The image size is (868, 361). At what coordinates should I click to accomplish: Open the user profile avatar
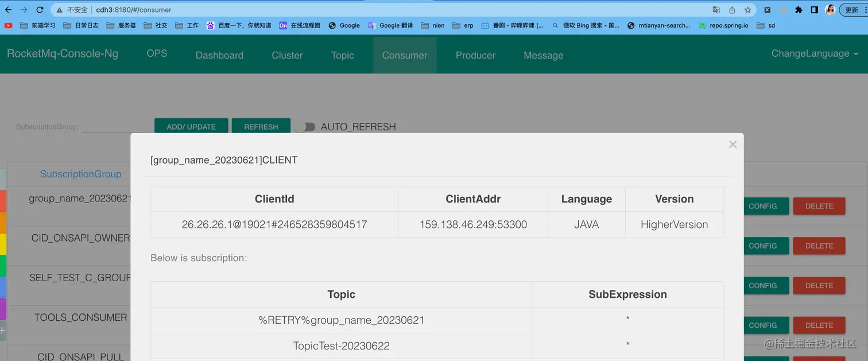(x=830, y=10)
